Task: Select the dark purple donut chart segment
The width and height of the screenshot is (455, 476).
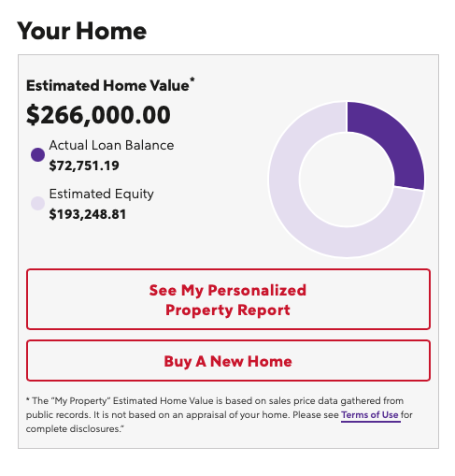Action: (x=394, y=139)
